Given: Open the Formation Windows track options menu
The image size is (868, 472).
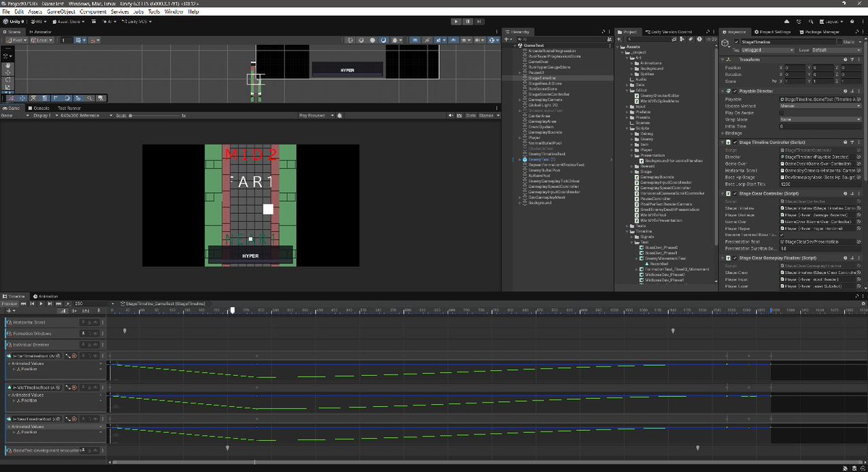Looking at the screenshot, I should click(x=101, y=333).
